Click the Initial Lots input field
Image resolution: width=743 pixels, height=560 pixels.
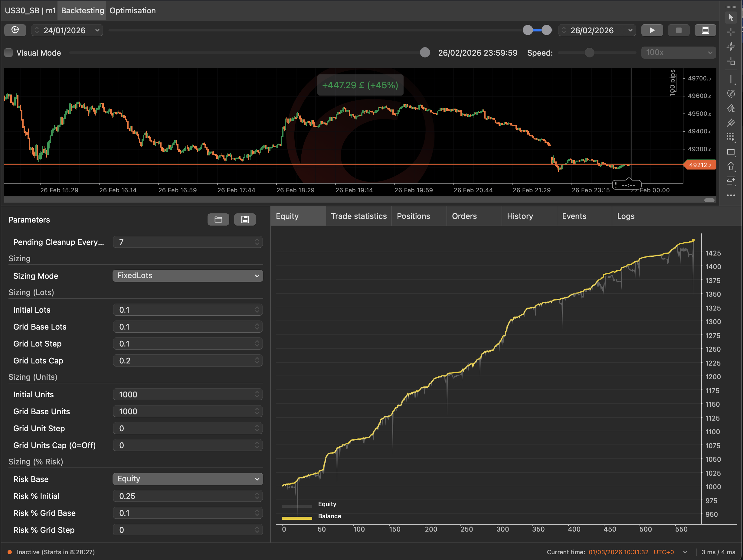tap(185, 310)
